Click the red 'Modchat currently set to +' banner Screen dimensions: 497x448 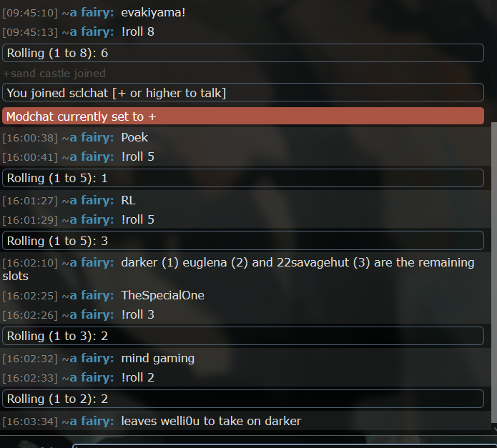[243, 116]
